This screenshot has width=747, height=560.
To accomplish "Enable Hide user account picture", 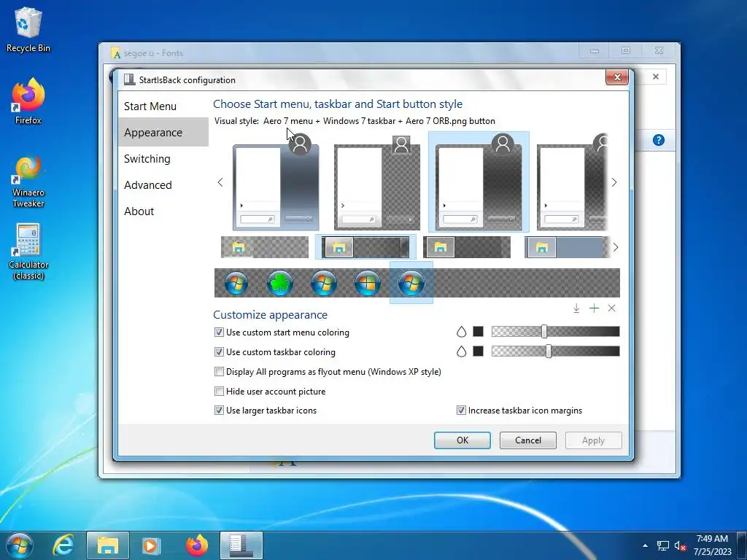I will click(x=219, y=392).
